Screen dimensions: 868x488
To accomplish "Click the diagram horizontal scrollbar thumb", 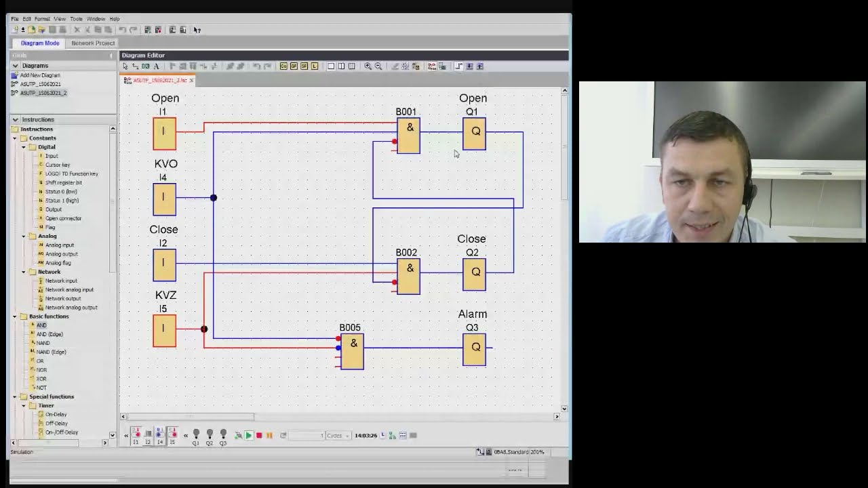I will click(x=191, y=417).
